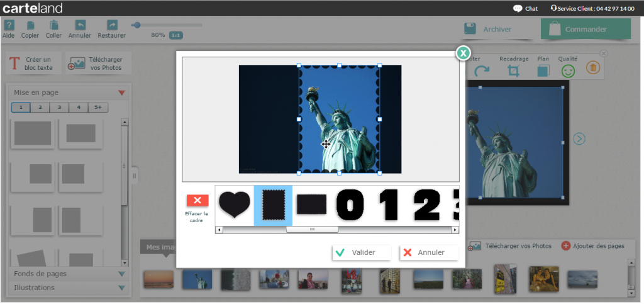The image size is (644, 304).
Task: Choose the postage stamp frame shape
Action: click(273, 205)
